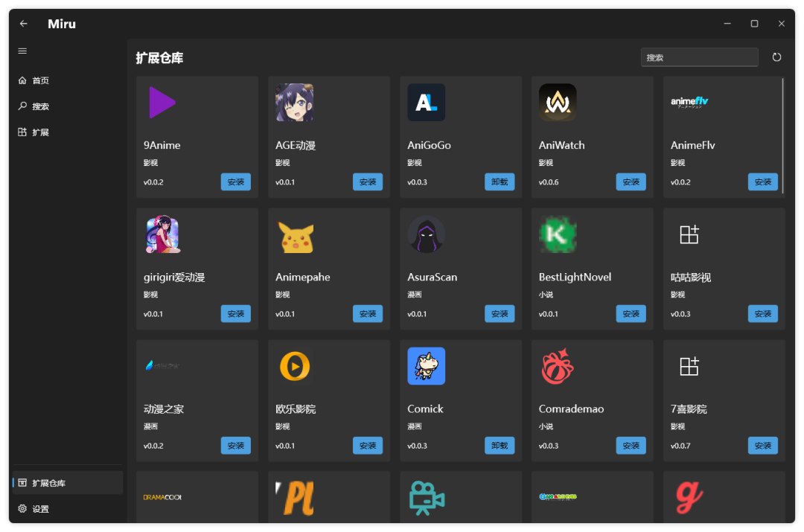804x532 pixels.
Task: Install the BestLightNovel extension
Action: point(631,313)
